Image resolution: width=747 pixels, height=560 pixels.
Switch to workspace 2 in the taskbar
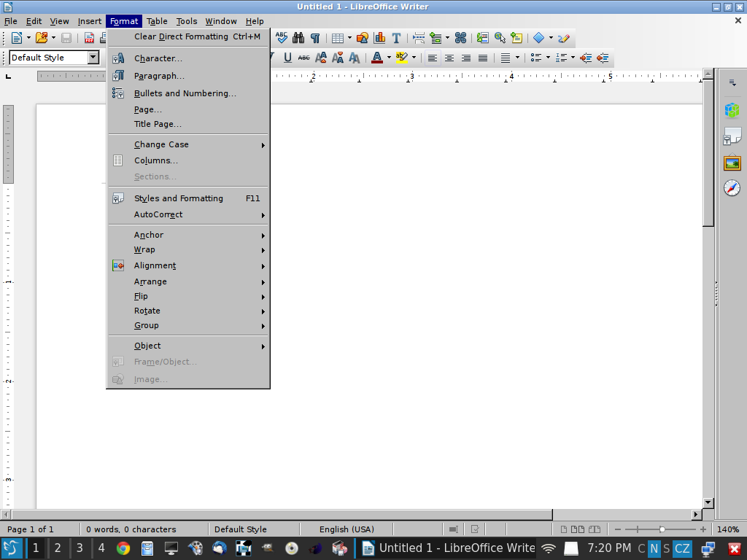(x=58, y=548)
